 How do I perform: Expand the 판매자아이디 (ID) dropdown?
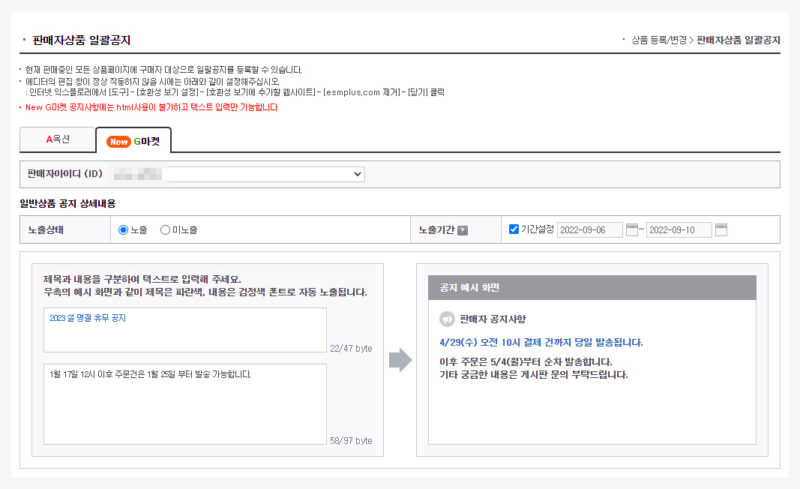(x=238, y=174)
